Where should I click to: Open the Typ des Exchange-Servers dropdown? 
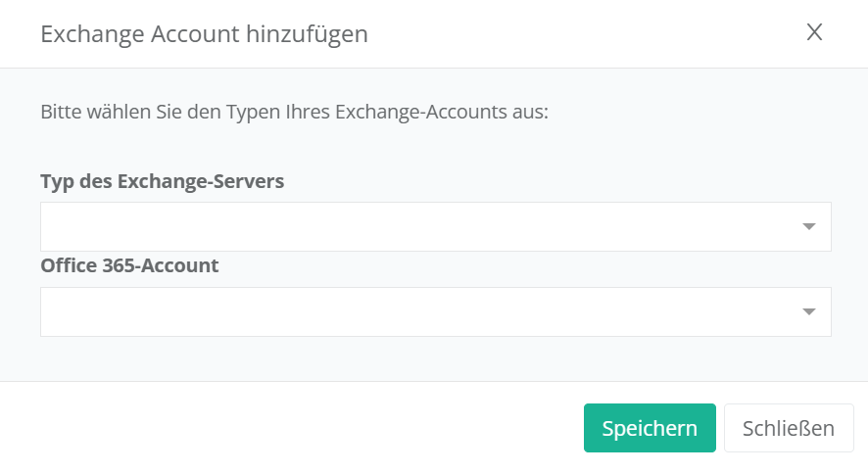(x=435, y=226)
